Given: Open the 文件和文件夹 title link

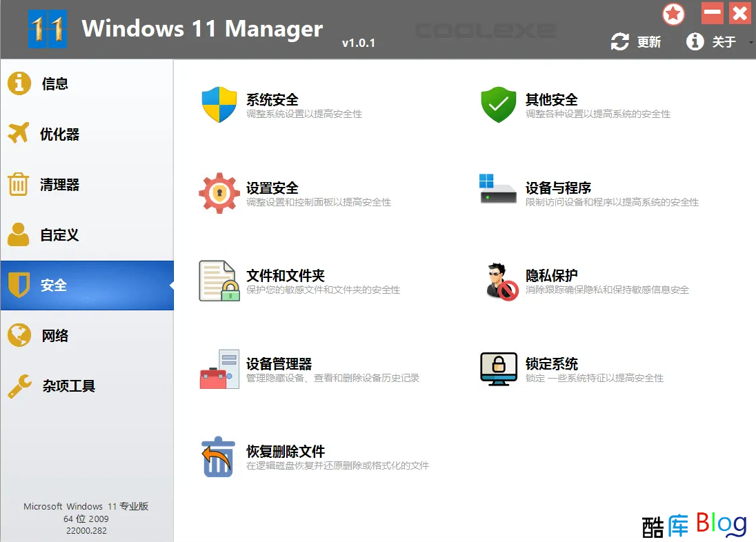Looking at the screenshot, I should [286, 276].
